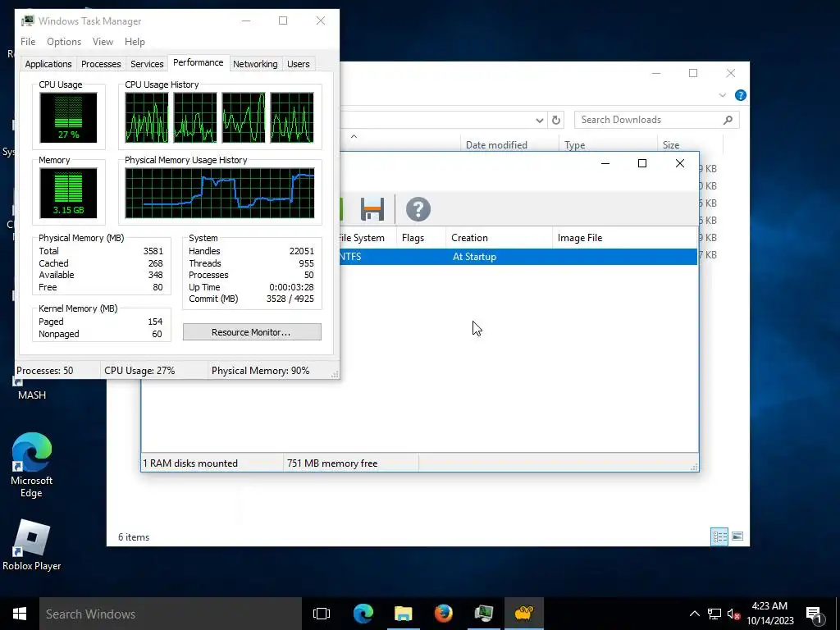Image resolution: width=840 pixels, height=630 pixels.
Task: Launch Firefox from the taskbar
Action: click(x=443, y=614)
